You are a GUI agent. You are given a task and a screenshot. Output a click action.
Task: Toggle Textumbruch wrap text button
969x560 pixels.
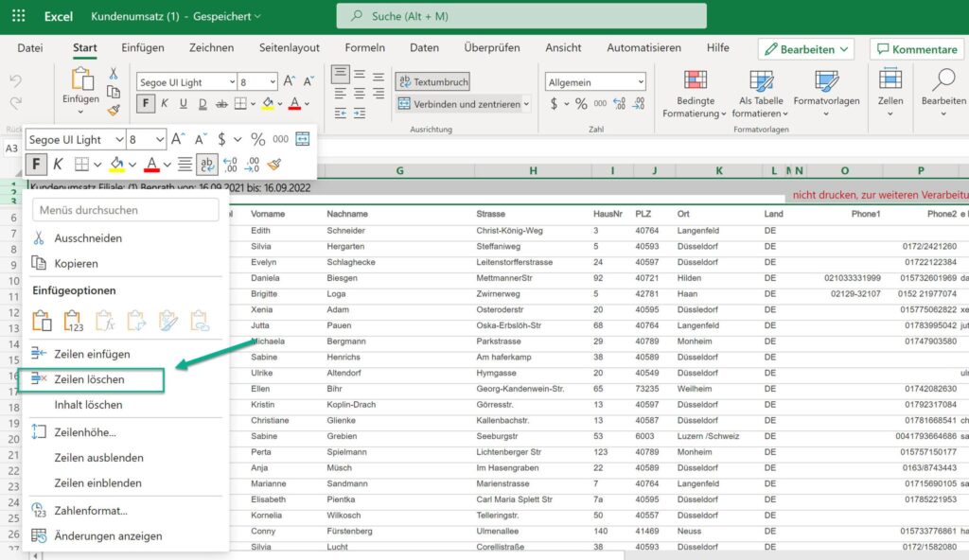click(x=432, y=82)
